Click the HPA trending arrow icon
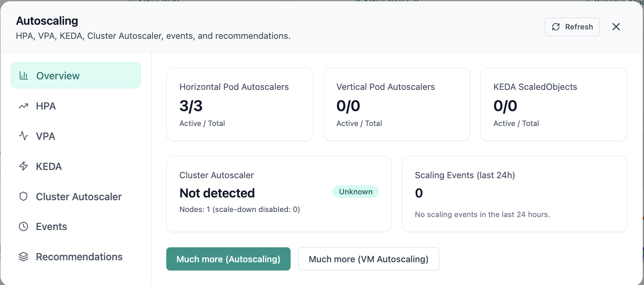The image size is (644, 285). click(24, 106)
